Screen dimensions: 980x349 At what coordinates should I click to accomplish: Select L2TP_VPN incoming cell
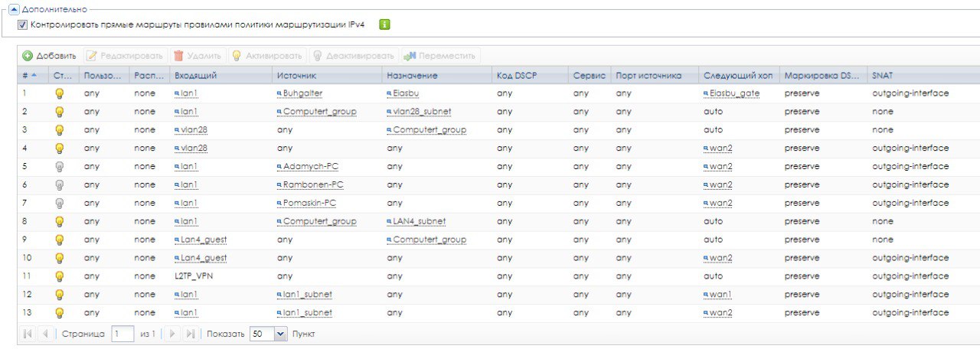pos(194,276)
